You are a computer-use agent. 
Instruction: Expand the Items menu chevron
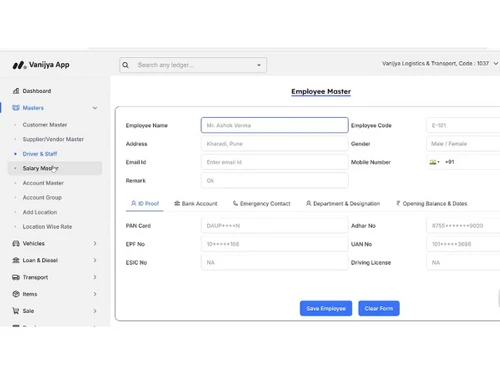[95, 294]
